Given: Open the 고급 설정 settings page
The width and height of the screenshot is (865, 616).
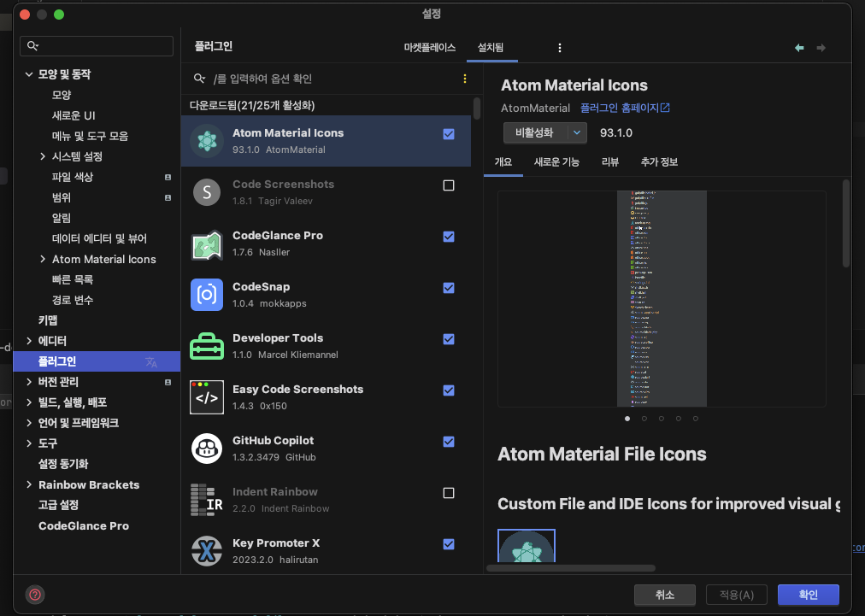Looking at the screenshot, I should point(58,505).
